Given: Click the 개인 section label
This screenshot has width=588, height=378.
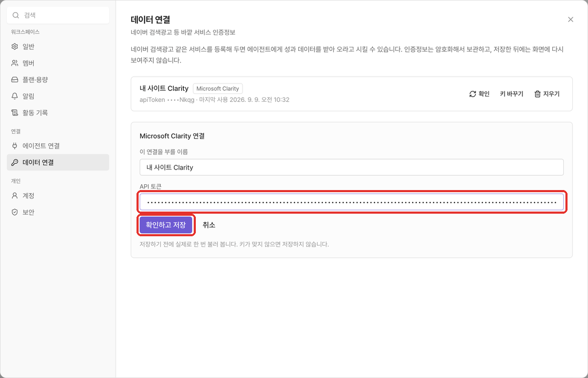Looking at the screenshot, I should [x=16, y=181].
